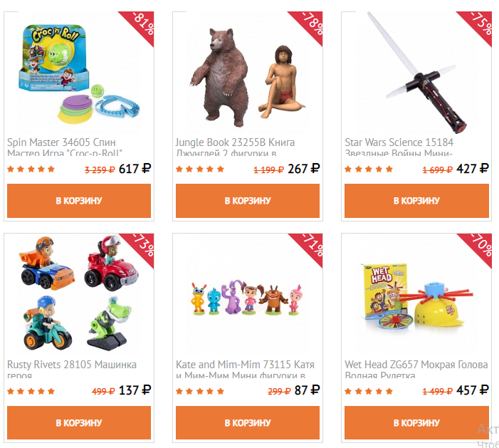The width and height of the screenshot is (499, 448).
Task: Open Croc'n'Roll game product image
Action: [79, 74]
